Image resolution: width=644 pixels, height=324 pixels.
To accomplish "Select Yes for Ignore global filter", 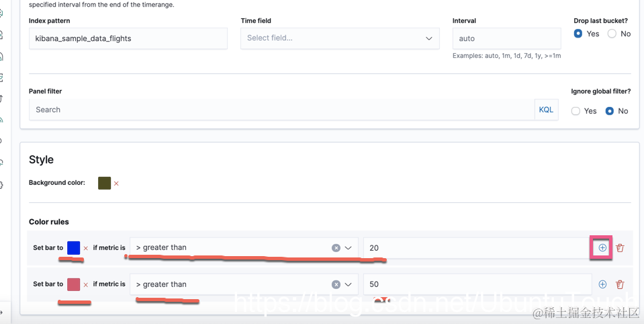I will coord(576,111).
